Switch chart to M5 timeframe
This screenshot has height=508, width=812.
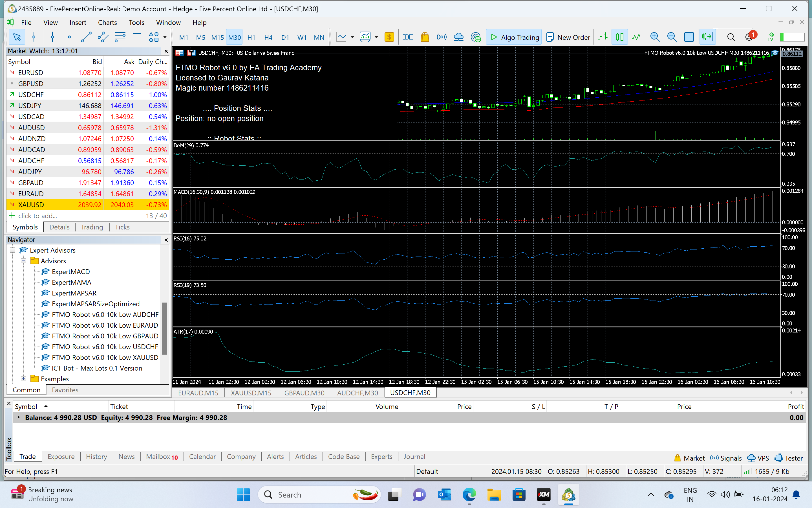click(x=201, y=37)
